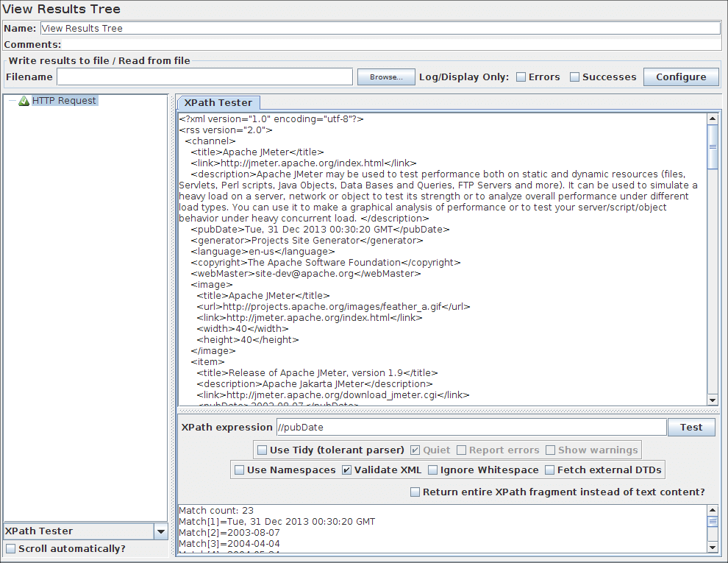Click the green HTTP Request status icon
The height and width of the screenshot is (563, 728).
(24, 101)
